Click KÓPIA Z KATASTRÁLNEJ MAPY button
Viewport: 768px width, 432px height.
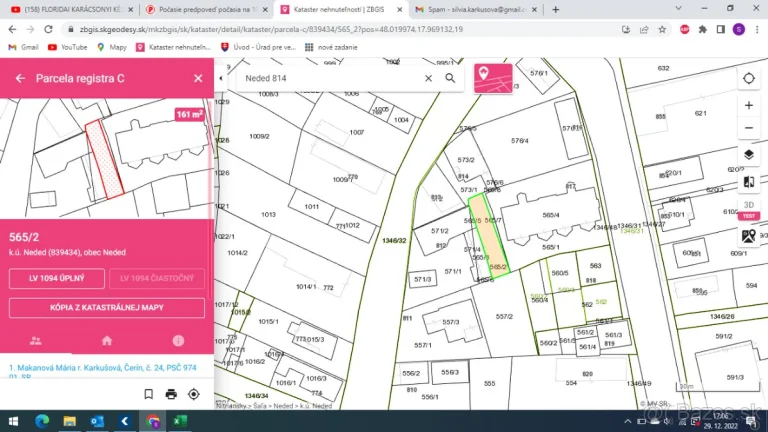107,308
